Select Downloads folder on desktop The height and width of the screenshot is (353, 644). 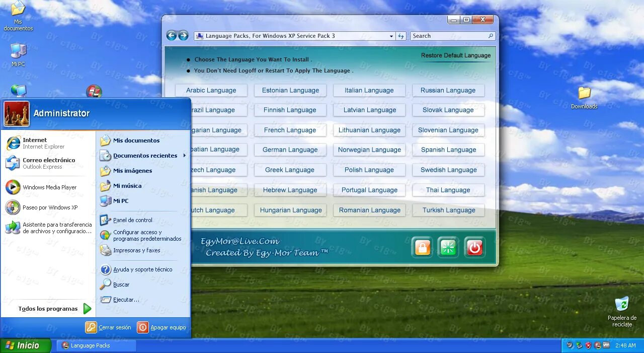pos(584,97)
